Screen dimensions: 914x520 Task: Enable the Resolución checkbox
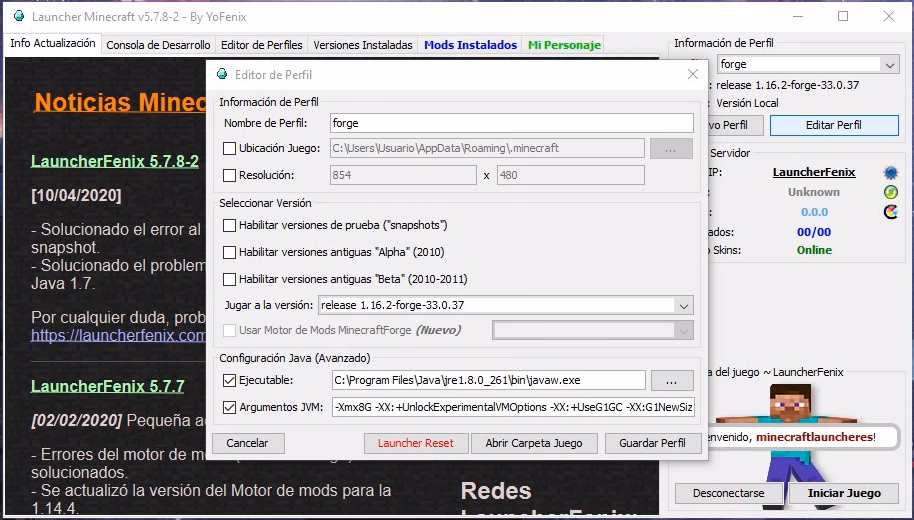[x=230, y=175]
